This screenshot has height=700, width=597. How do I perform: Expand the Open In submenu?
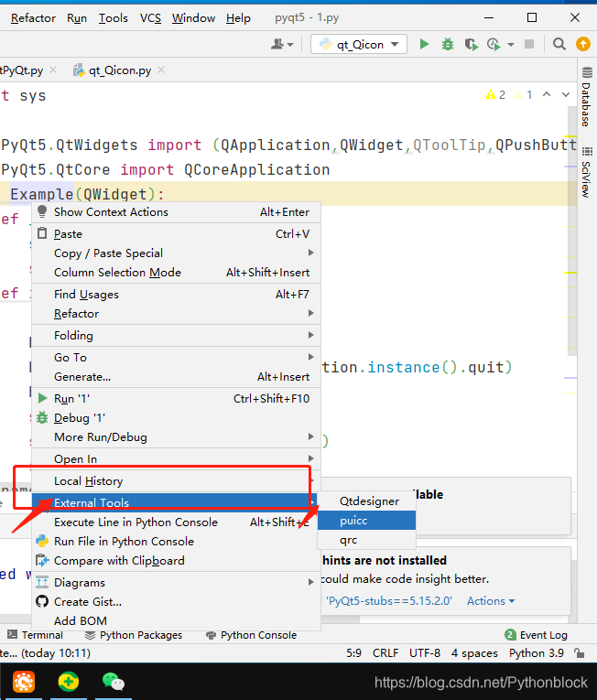tap(310, 458)
